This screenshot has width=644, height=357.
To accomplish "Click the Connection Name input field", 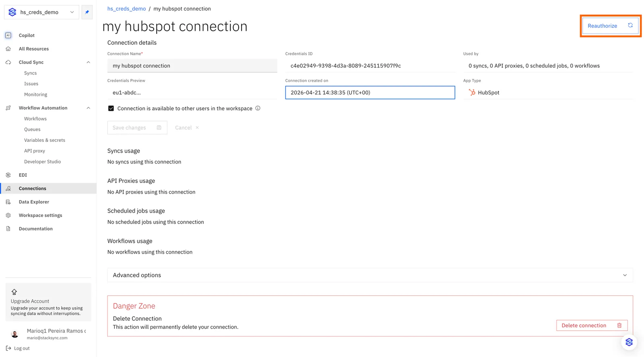I will [x=192, y=66].
